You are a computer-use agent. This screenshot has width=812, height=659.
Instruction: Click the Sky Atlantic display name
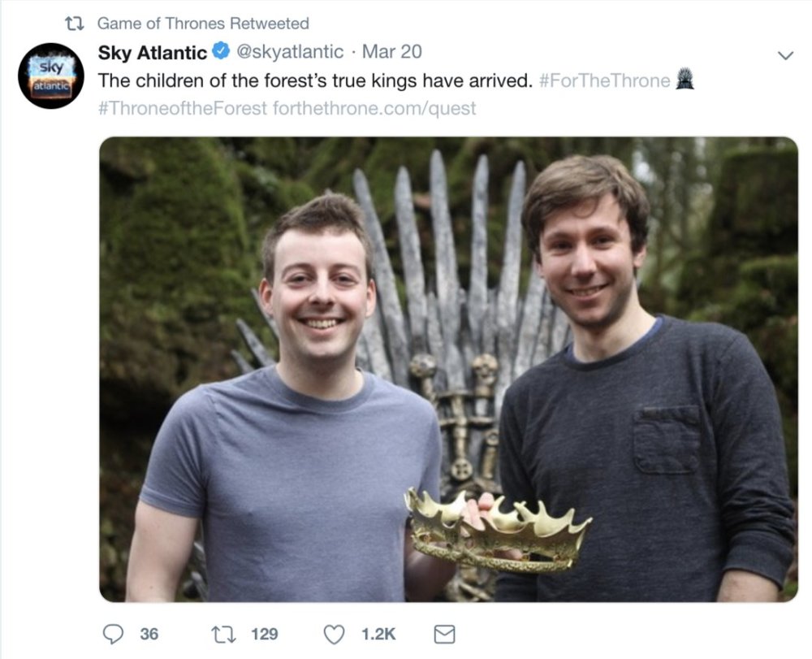153,52
